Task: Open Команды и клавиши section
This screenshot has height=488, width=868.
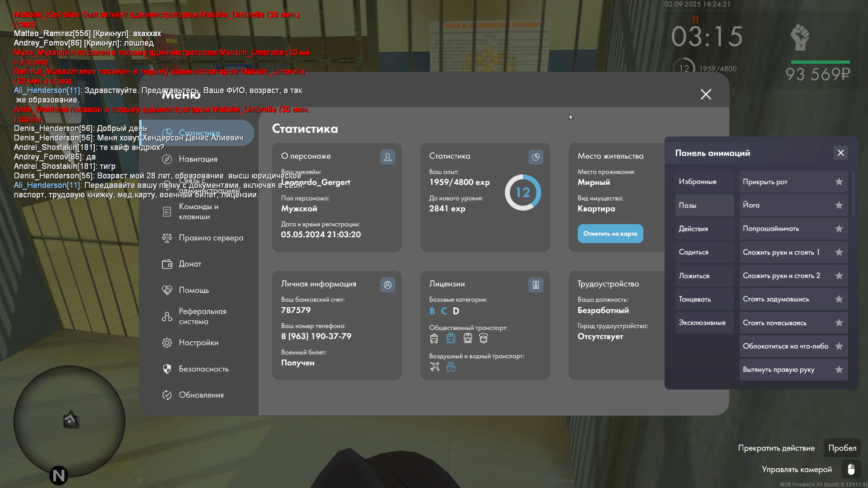Action: (197, 211)
